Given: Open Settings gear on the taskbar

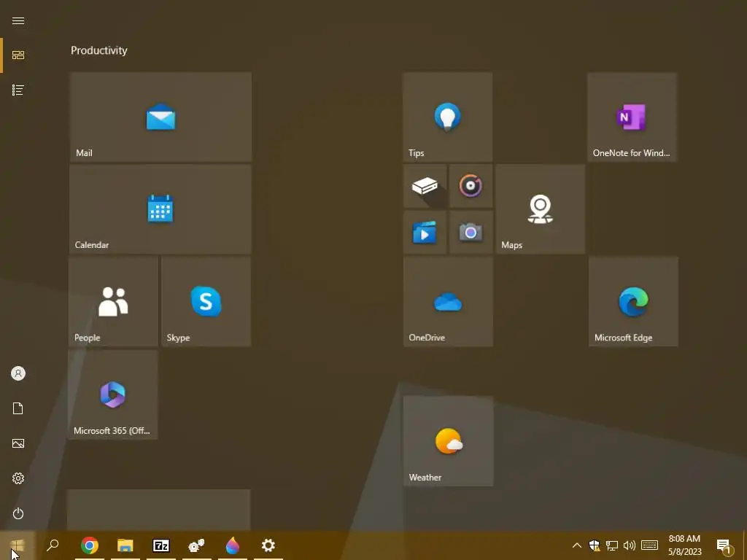Looking at the screenshot, I should [x=268, y=545].
